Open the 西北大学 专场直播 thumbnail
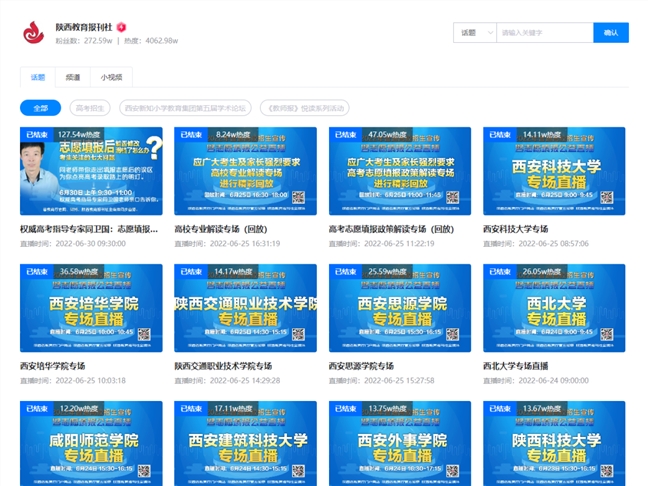Image resolution: width=648 pixels, height=486 pixels. [554, 308]
